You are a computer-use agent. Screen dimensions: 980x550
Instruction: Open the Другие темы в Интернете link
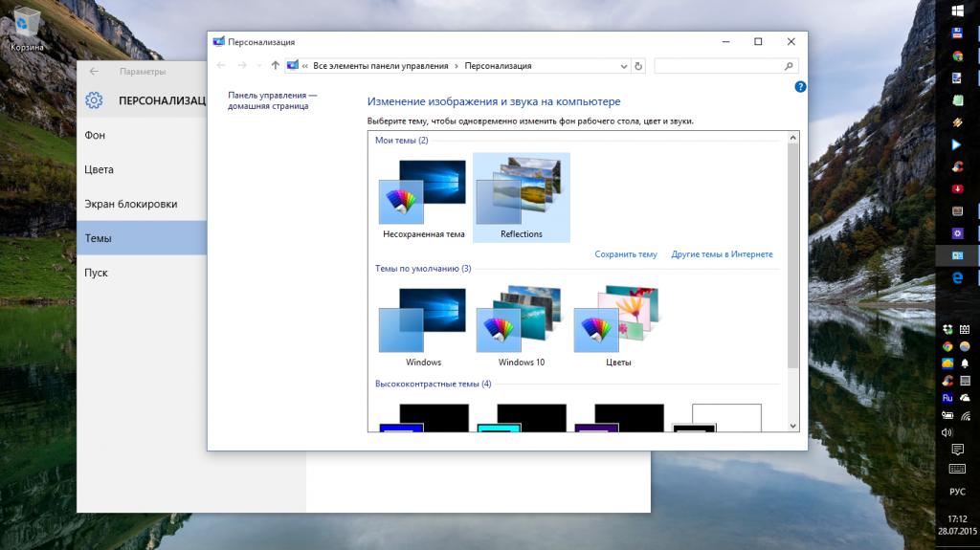tap(722, 254)
